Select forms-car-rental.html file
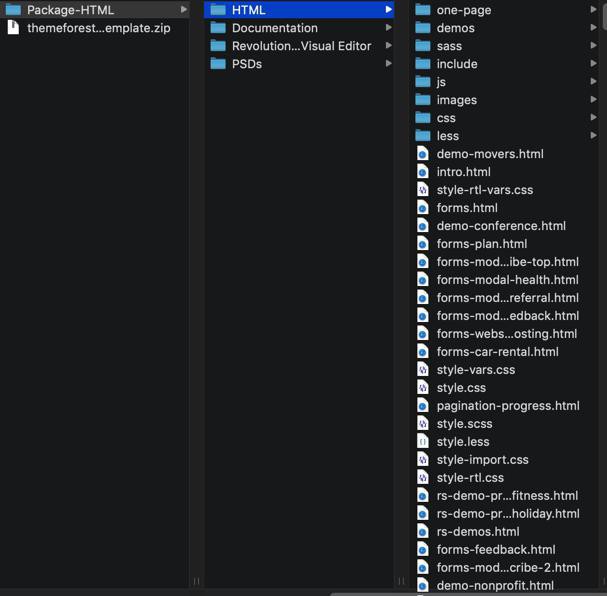This screenshot has width=607, height=596. point(497,352)
